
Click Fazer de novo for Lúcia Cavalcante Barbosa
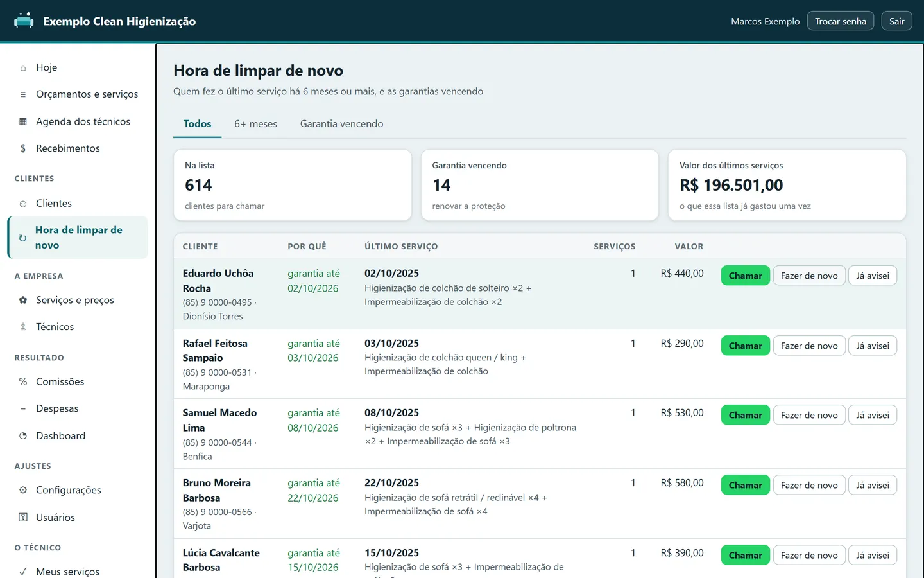pos(809,555)
